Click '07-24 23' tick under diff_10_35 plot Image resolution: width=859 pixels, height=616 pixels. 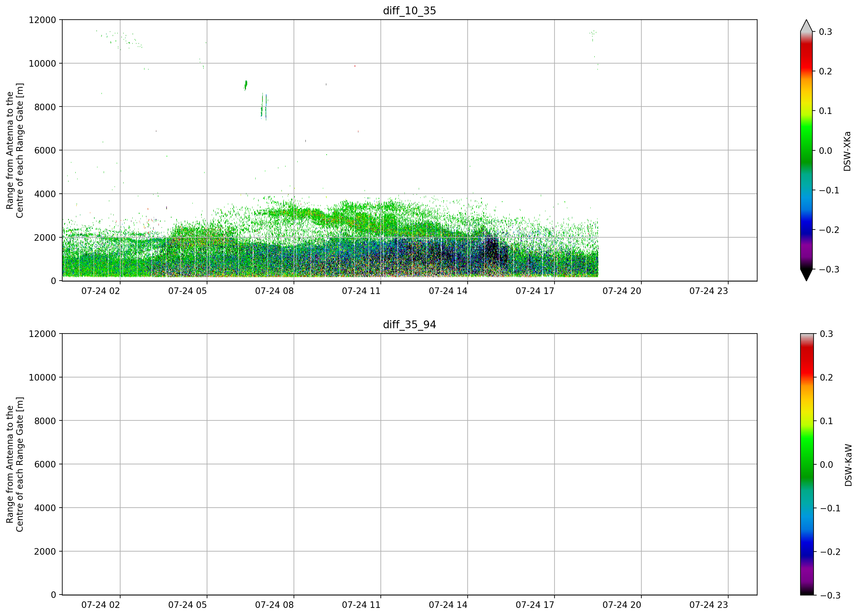tap(709, 291)
